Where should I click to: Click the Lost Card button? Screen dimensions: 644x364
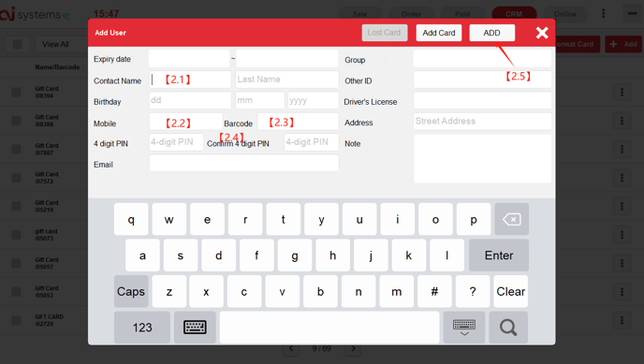pos(385,33)
